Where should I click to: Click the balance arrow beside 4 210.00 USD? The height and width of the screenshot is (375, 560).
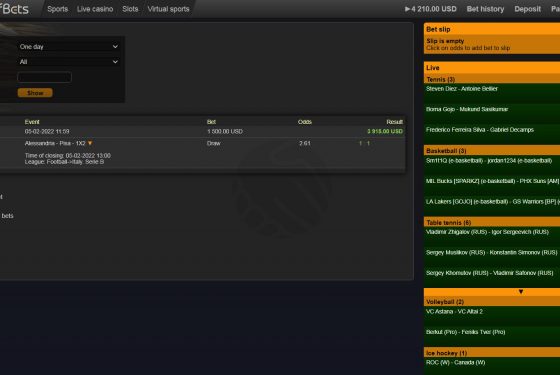click(407, 9)
